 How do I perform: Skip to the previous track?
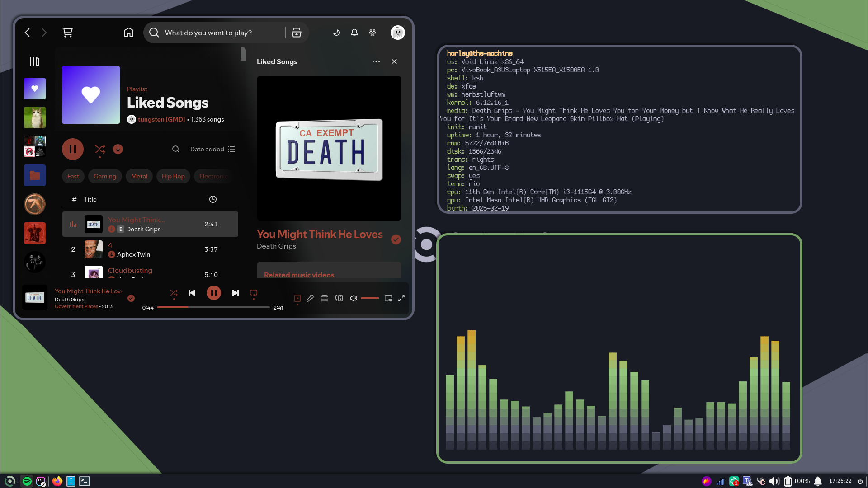pyautogui.click(x=192, y=293)
